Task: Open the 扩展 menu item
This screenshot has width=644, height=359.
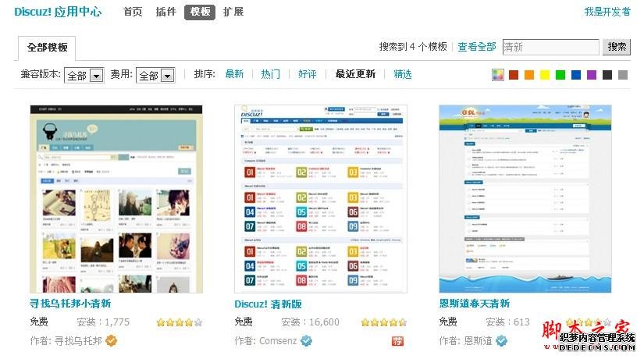Action: (233, 12)
